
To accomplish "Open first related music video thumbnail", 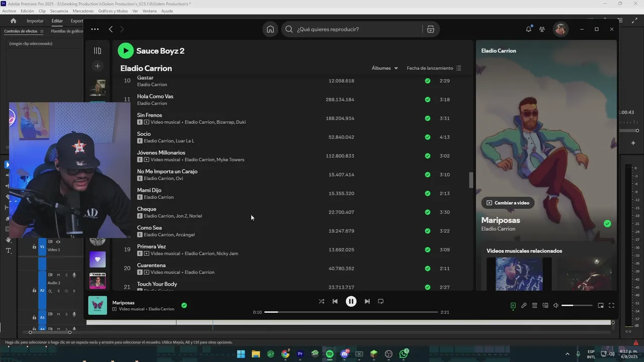I will [519, 274].
